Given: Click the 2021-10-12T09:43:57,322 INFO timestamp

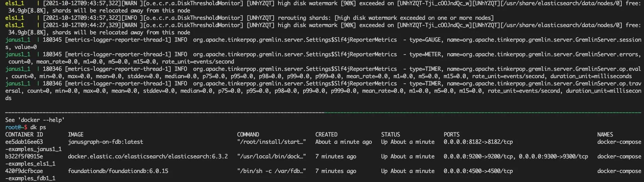Looking at the screenshot, I should pyautogui.click(x=82, y=18).
